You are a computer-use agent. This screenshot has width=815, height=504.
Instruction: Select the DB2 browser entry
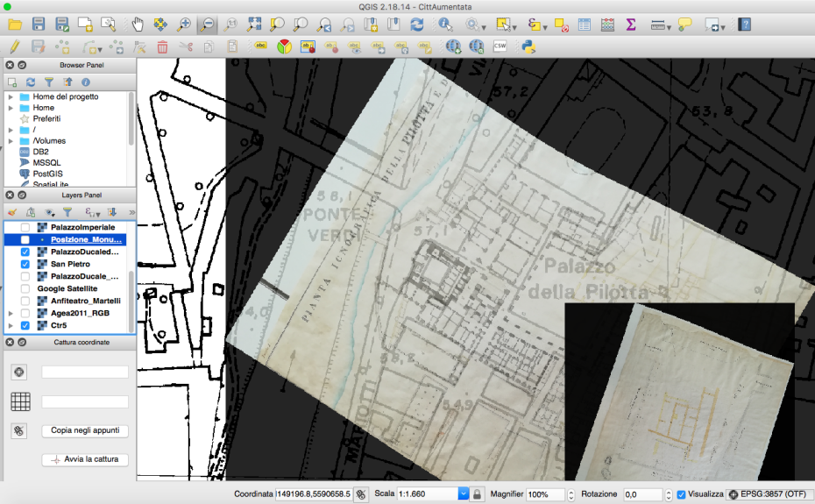[x=40, y=152]
